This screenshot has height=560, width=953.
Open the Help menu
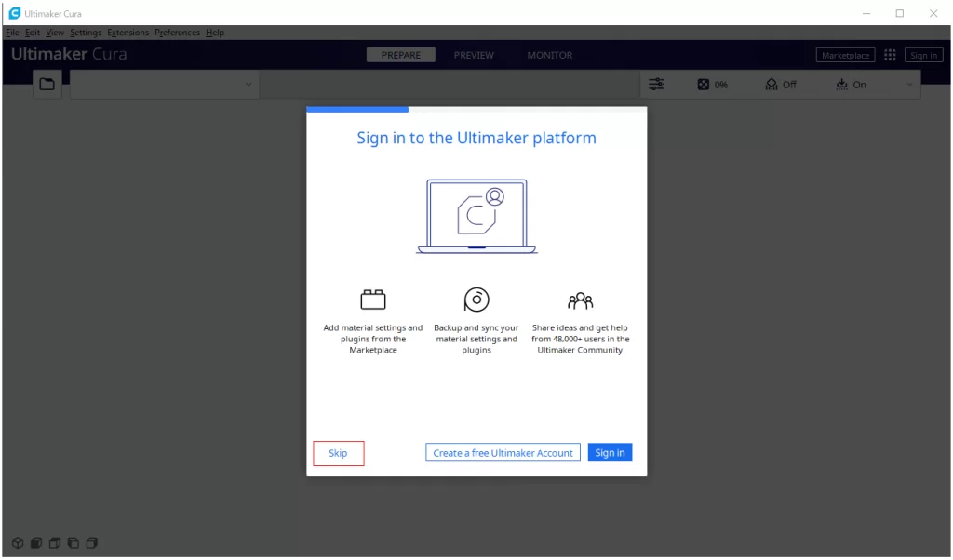click(215, 33)
